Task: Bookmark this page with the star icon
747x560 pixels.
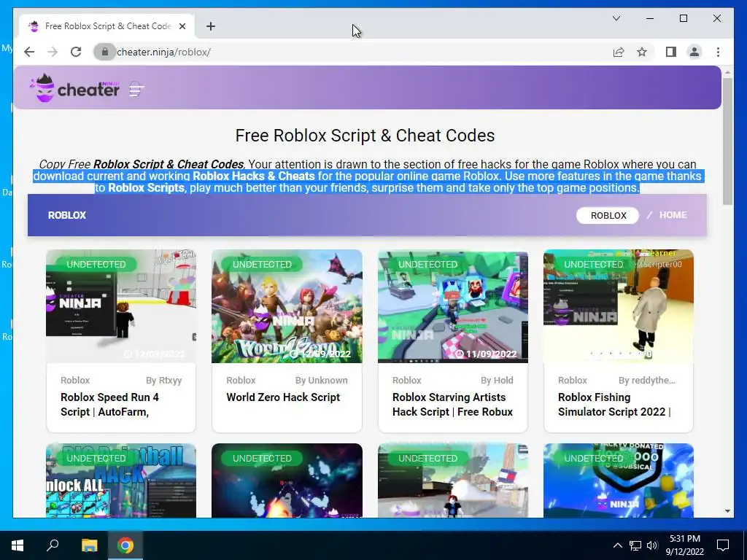Action: [642, 52]
